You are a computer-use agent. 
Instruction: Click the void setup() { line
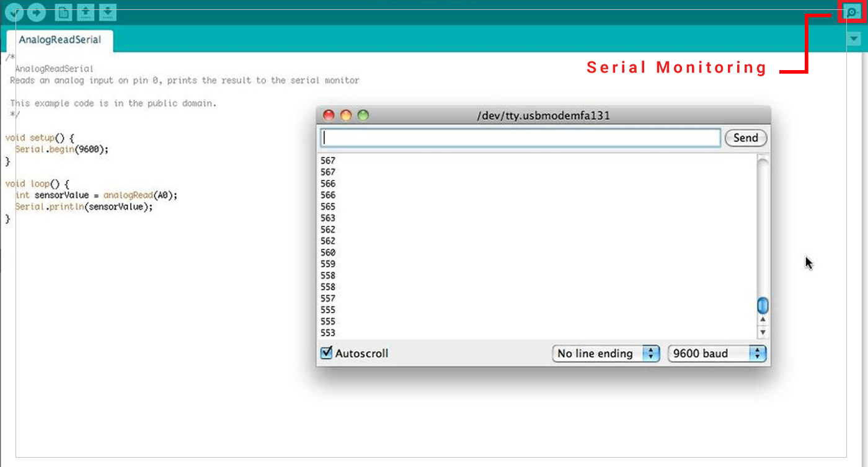(x=40, y=138)
